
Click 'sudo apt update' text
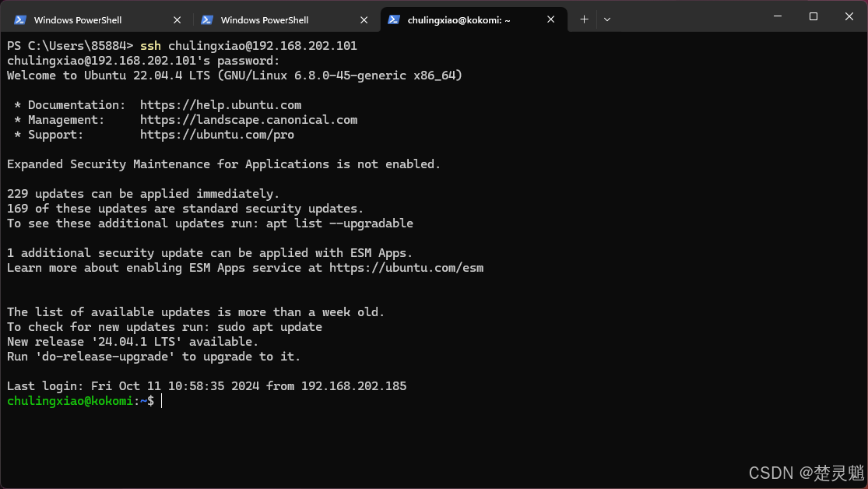(269, 327)
